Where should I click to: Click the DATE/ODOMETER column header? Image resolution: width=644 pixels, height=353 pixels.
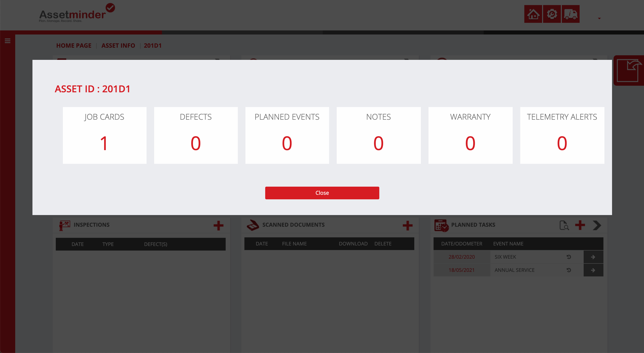(462, 244)
